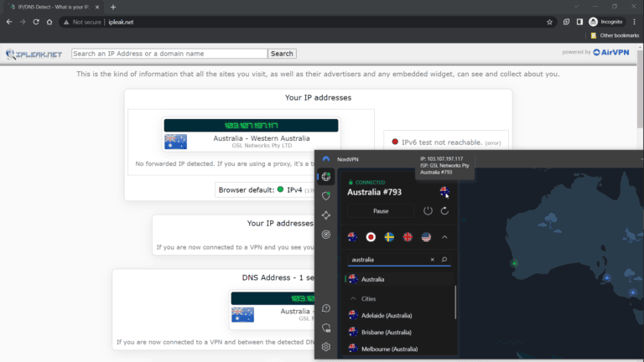The height and width of the screenshot is (362, 644).
Task: Open NordVPN target icon in sidebar
Action: 326,235
